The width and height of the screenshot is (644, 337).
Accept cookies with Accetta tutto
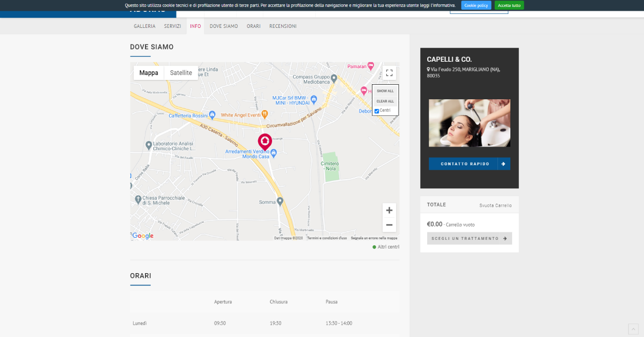(509, 5)
